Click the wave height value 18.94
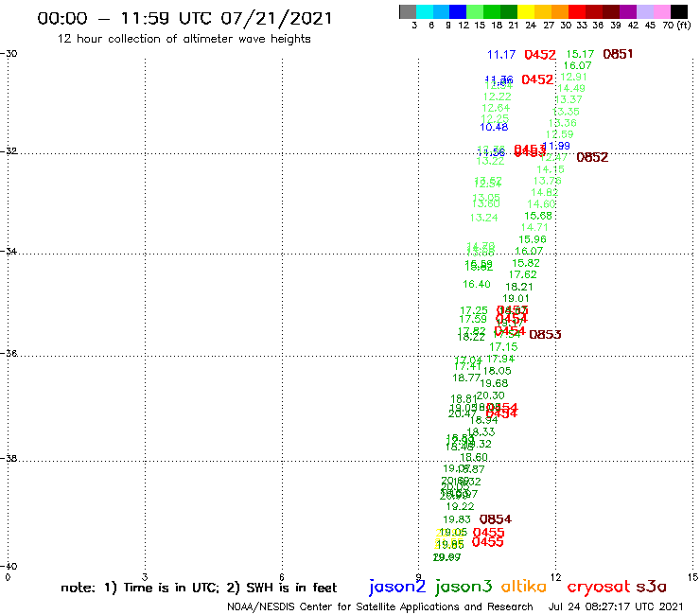 coord(484,420)
